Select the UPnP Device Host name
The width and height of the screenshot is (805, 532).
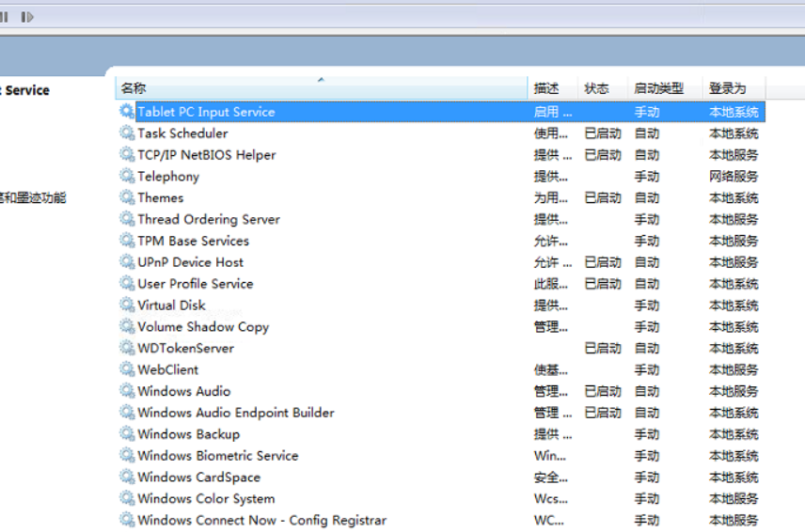[191, 262]
